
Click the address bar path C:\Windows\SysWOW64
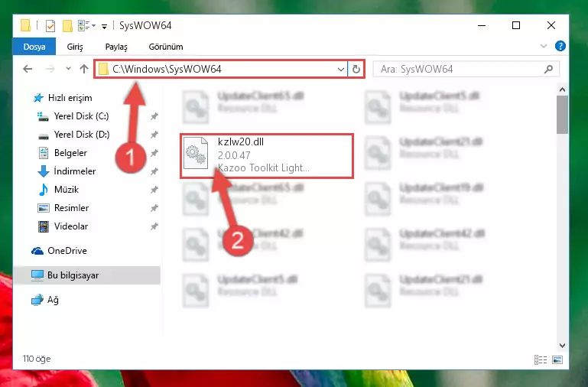coord(167,69)
